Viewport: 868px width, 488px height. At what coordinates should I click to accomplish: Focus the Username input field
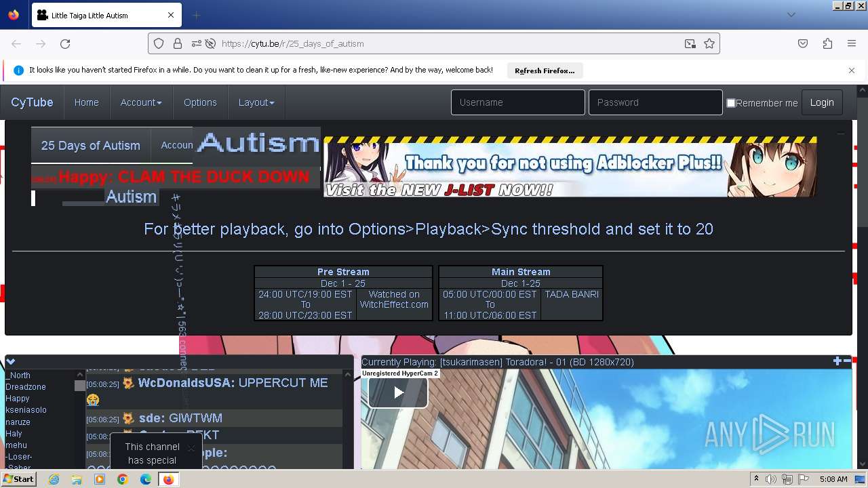pos(517,102)
